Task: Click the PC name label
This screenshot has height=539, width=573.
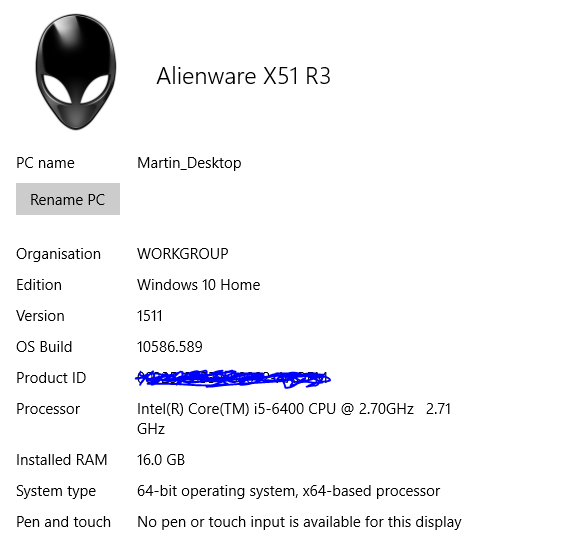Action: click(x=45, y=163)
